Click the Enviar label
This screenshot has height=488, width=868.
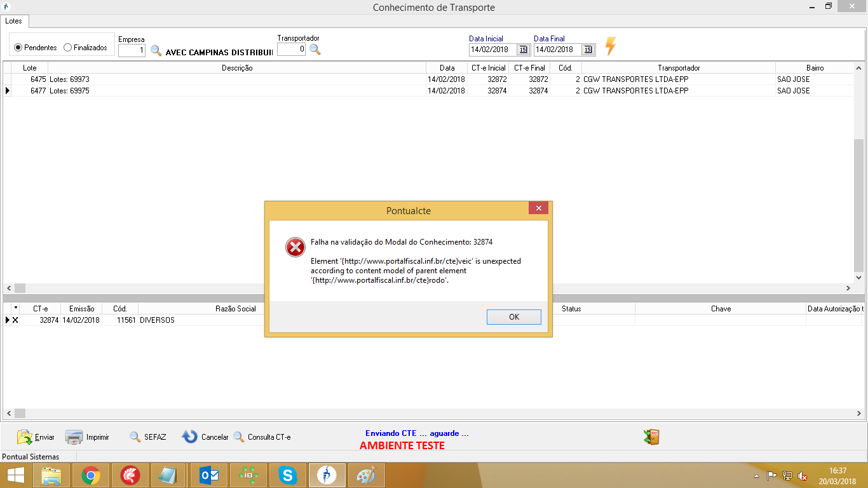tap(44, 437)
